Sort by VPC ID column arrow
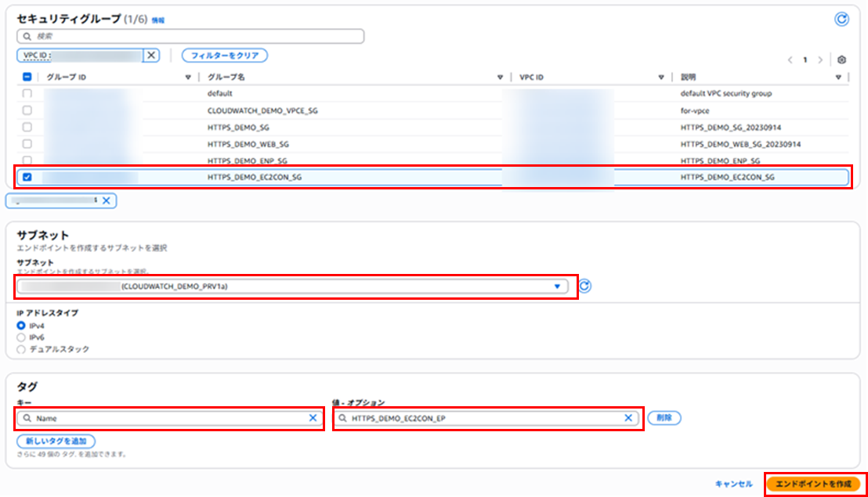Viewport: 868px width, 497px height. click(661, 77)
